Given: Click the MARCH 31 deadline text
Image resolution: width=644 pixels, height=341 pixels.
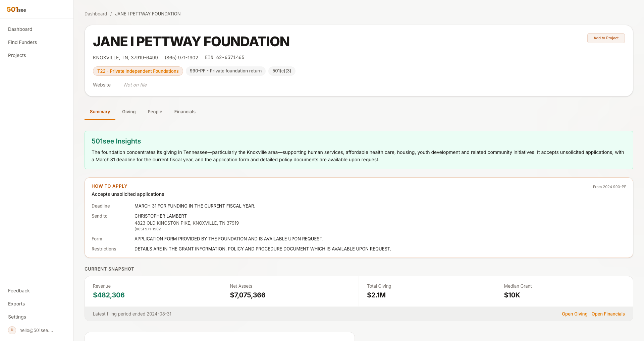Looking at the screenshot, I should tap(195, 206).
